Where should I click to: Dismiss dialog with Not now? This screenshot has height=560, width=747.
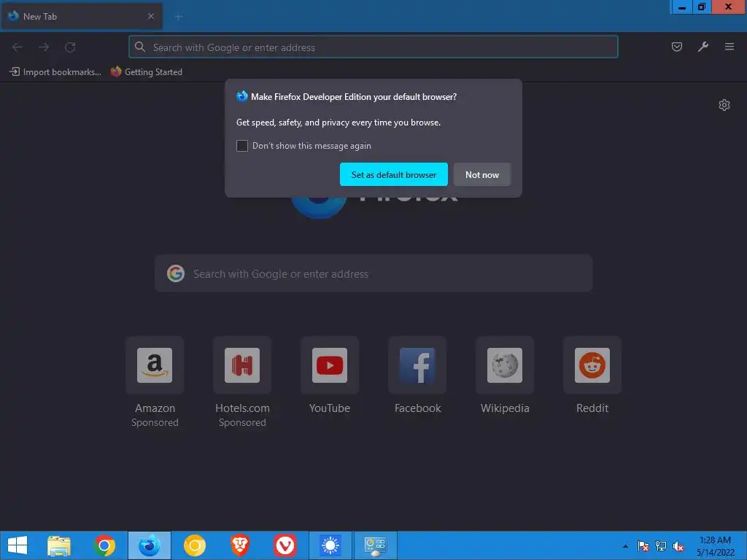481,174
